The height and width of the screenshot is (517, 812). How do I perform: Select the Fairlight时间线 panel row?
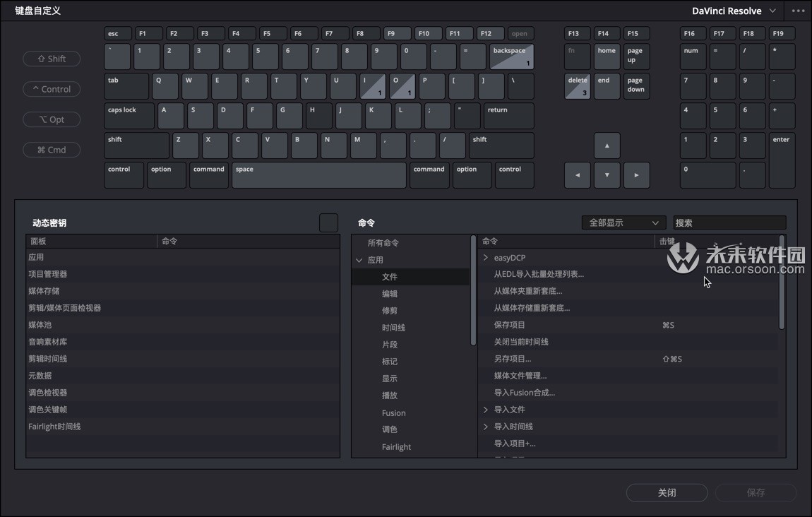click(183, 427)
